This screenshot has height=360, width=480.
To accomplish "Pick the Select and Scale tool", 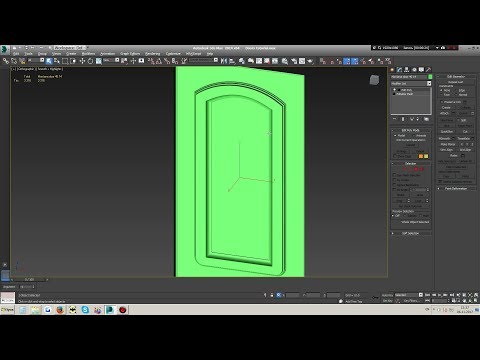I will point(99,61).
